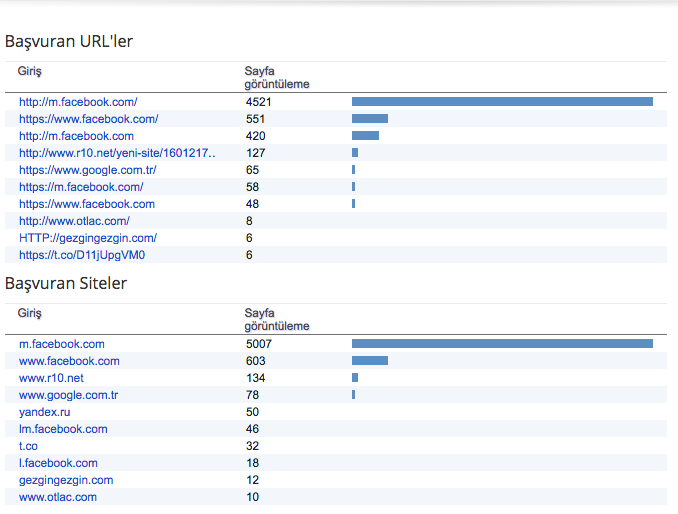Viewport: 678px width, 514px height.
Task: Click the bar for https://www.facebook.com/ with 551 views
Action: point(370,118)
